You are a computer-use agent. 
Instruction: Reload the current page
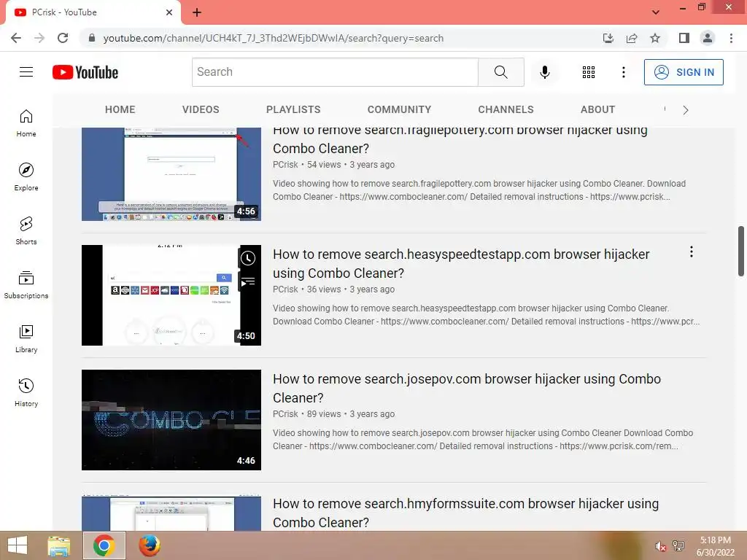click(x=63, y=38)
